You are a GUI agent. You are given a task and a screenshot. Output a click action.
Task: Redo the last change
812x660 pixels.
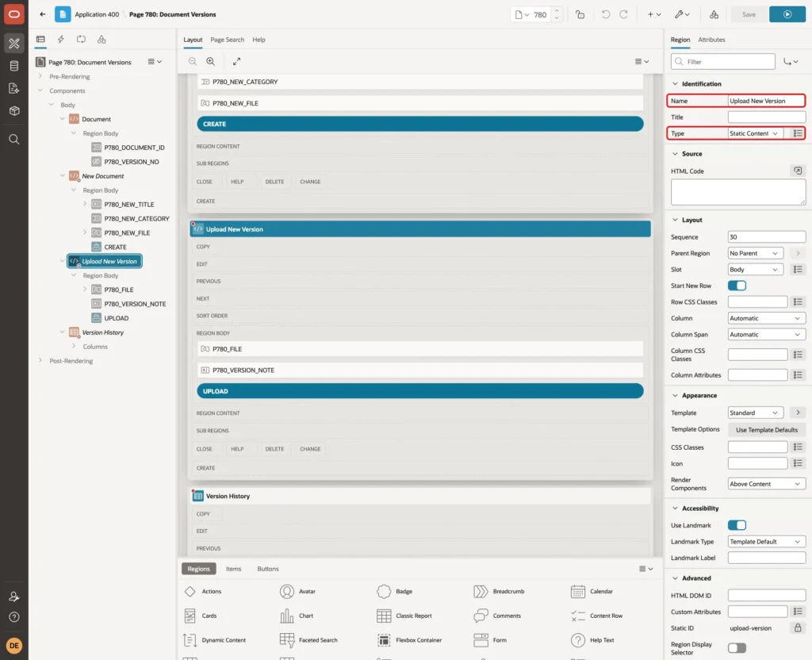tap(623, 14)
